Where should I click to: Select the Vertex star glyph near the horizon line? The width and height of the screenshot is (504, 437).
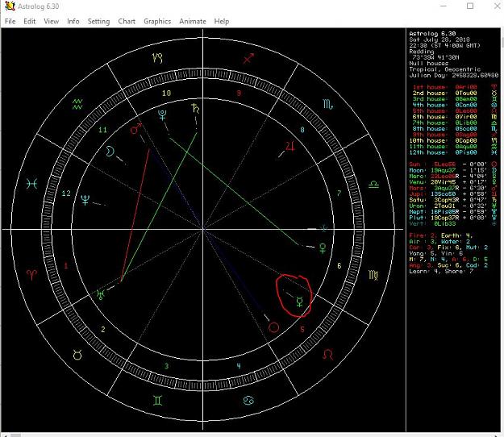323,228
